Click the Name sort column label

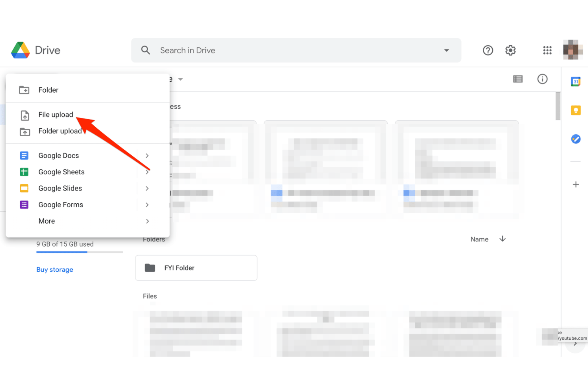479,239
